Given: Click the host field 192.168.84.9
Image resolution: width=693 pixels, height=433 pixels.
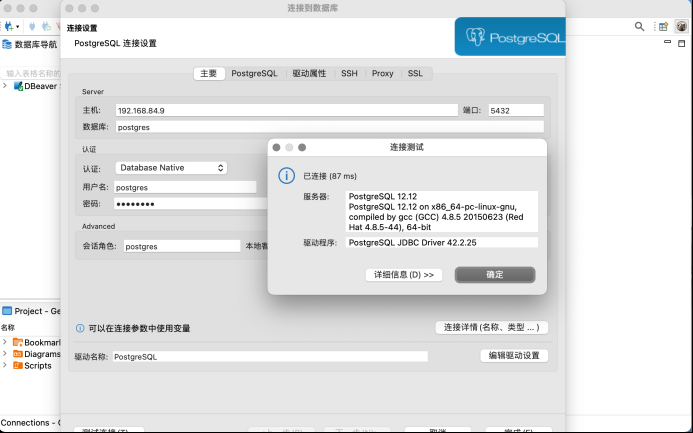Looking at the screenshot, I should 286,110.
